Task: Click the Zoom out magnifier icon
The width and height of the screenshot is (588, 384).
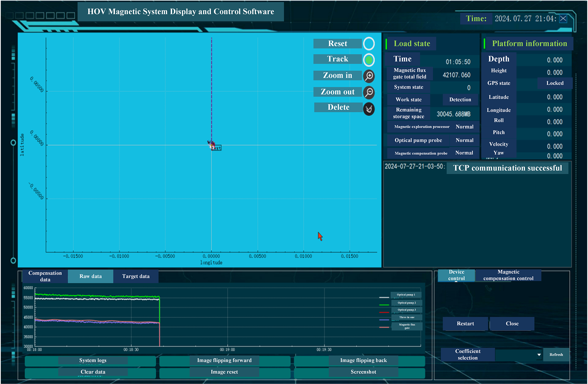Action: 369,92
